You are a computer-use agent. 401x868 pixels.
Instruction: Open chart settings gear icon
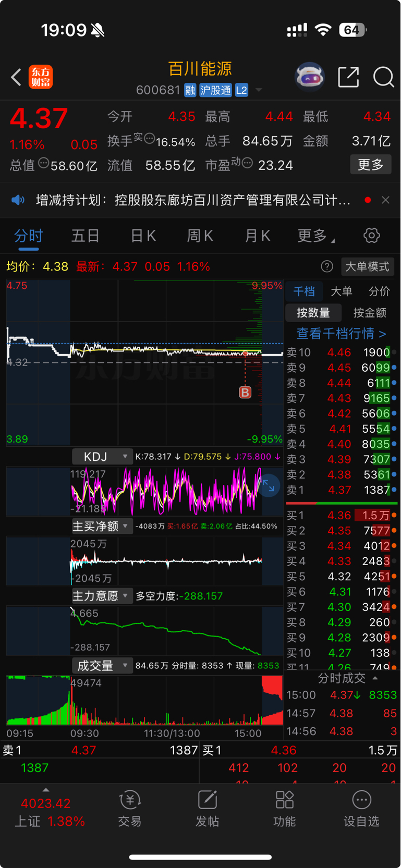click(371, 236)
